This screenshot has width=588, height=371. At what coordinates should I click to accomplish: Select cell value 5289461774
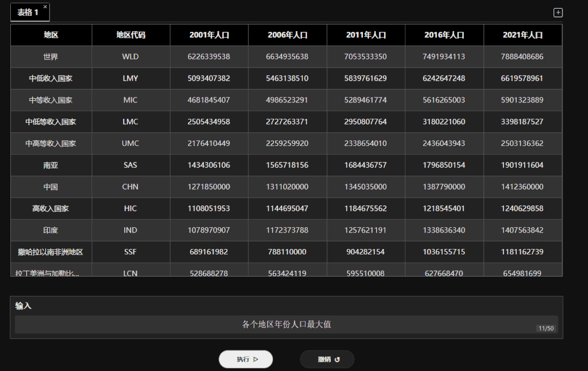[x=366, y=100]
